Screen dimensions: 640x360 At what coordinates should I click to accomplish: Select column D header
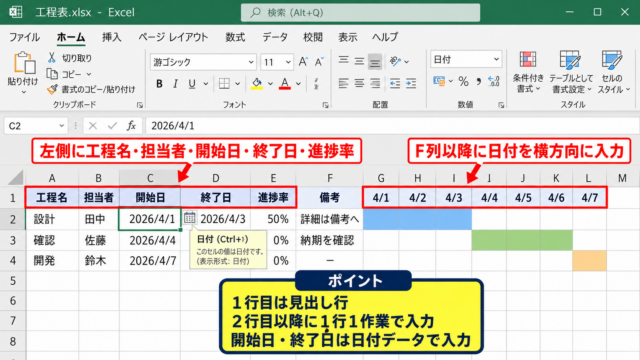[x=216, y=178]
